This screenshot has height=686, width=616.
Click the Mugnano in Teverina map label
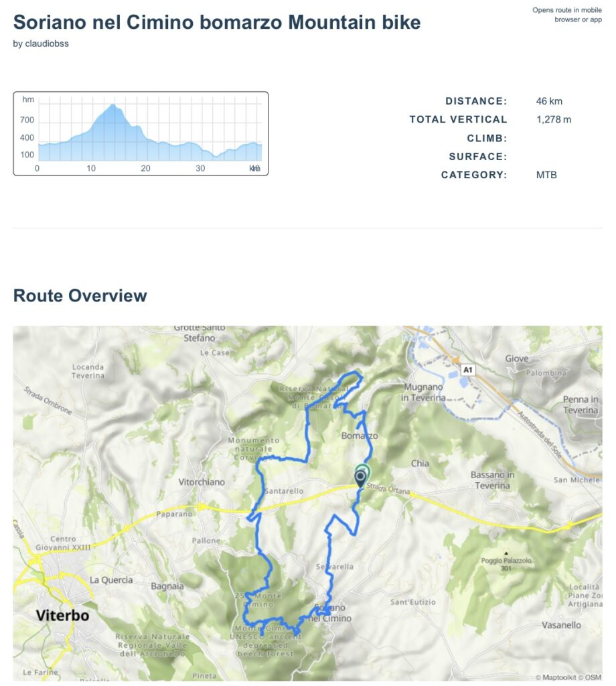pos(425,393)
